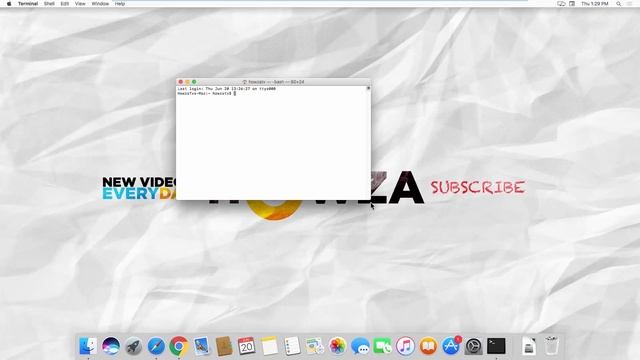Viewport: 640px width, 360px height.
Task: Open the Shell menu
Action: pos(49,4)
